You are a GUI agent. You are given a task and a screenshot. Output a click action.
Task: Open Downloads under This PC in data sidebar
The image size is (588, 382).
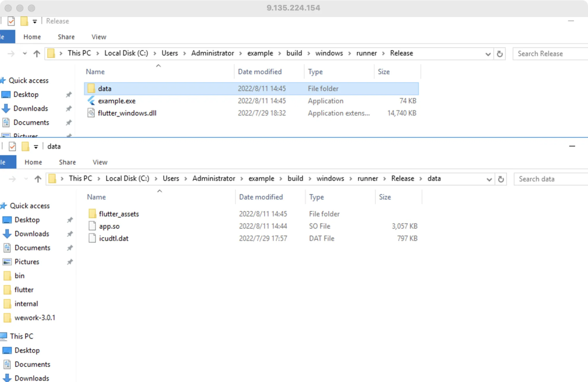pyautogui.click(x=32, y=378)
